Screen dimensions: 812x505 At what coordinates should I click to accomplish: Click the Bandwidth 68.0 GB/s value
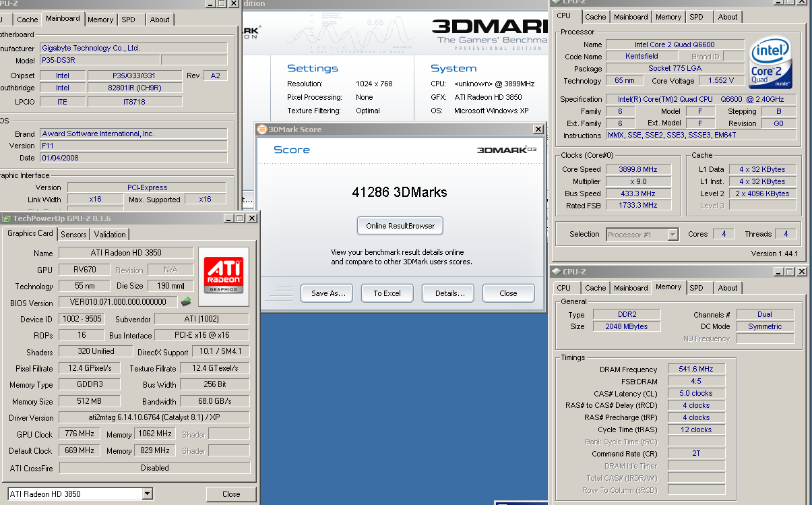click(215, 401)
